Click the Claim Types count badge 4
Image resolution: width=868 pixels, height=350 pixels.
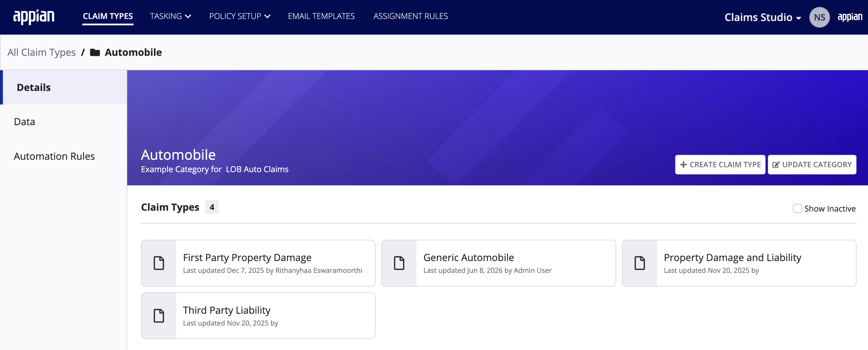click(212, 207)
